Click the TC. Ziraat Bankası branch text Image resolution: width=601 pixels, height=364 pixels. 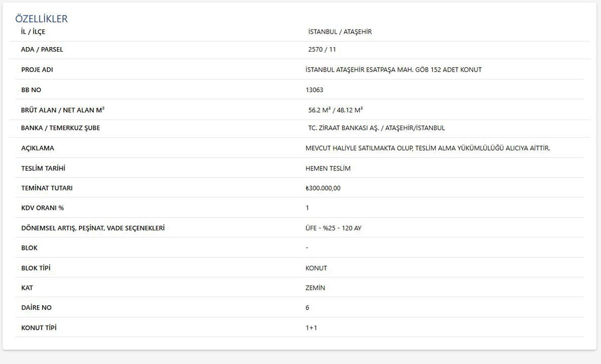(376, 128)
